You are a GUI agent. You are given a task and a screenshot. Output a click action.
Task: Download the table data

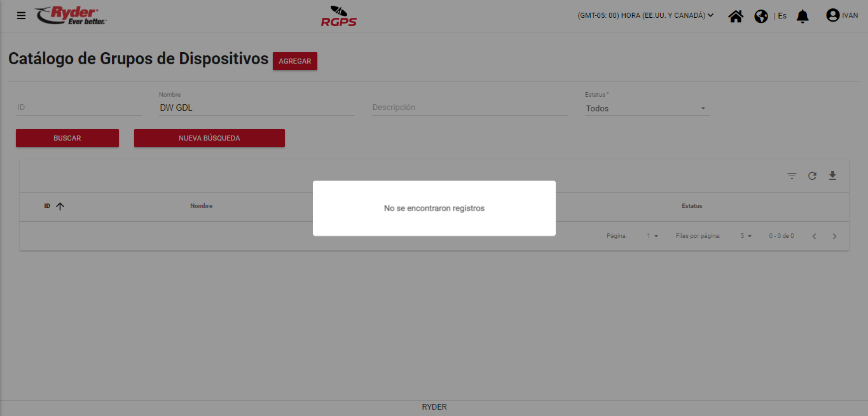click(832, 176)
